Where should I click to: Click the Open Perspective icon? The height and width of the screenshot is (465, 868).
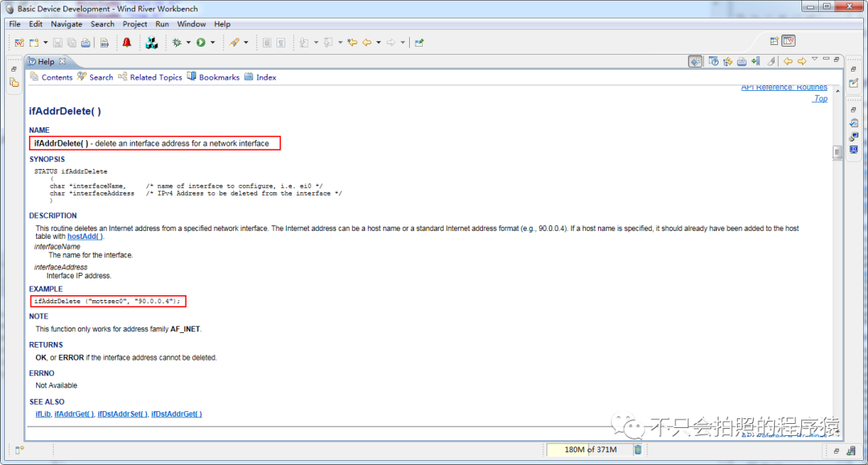(775, 41)
